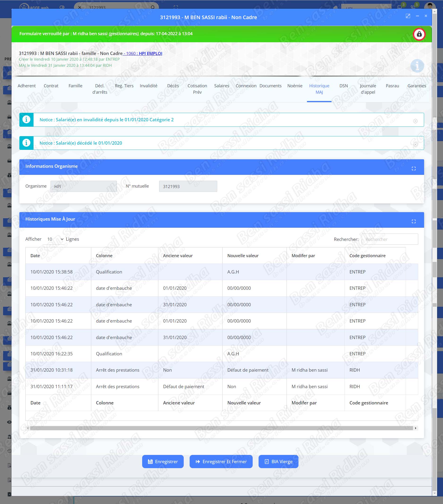
Task: Click the red lock icon in green banner
Action: coord(419,34)
